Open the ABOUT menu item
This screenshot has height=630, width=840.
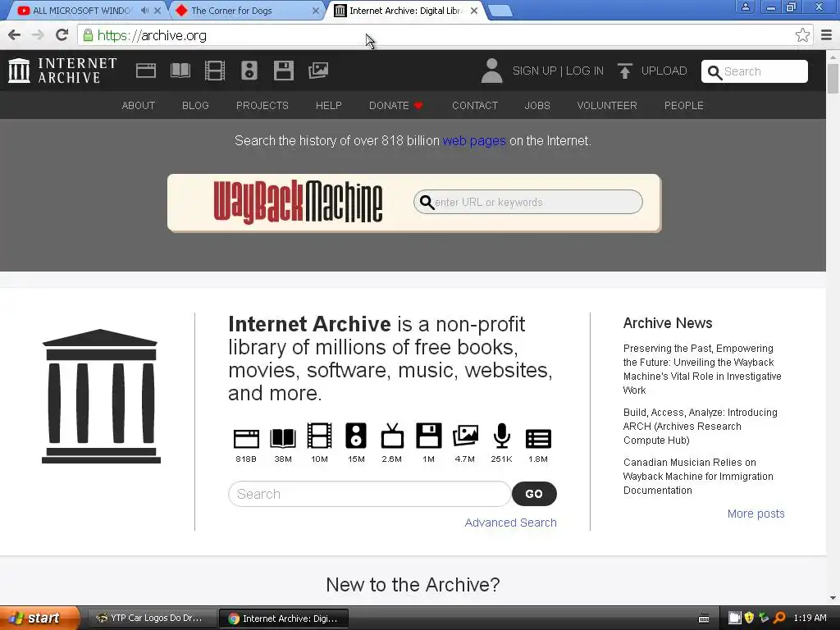[138, 106]
